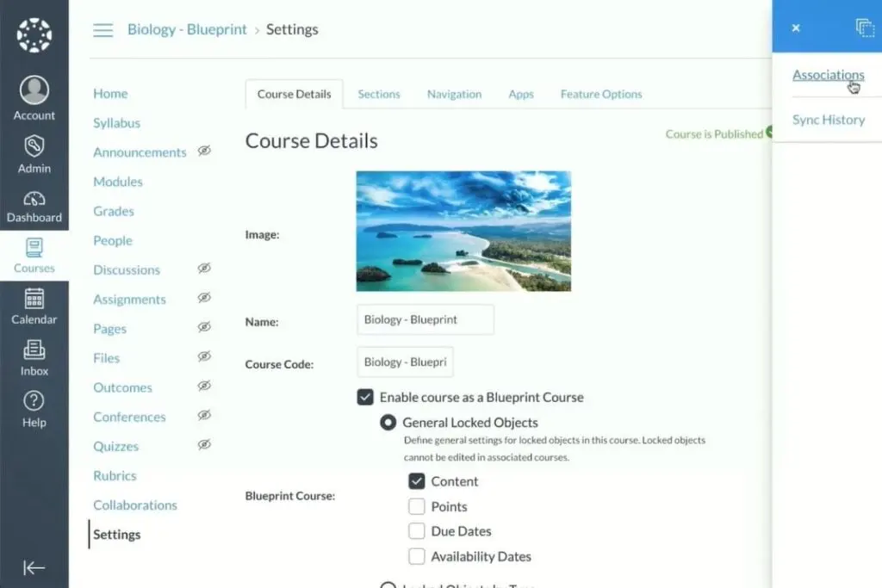Viewport: 882px width, 588px height.
Task: Open the Admin shield icon
Action: pyautogui.click(x=34, y=146)
